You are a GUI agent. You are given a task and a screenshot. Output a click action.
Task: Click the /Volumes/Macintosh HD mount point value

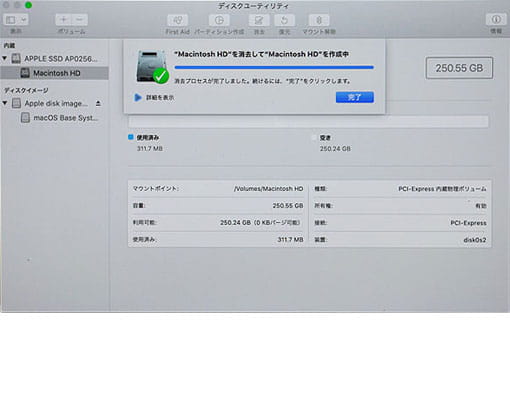(x=268, y=189)
